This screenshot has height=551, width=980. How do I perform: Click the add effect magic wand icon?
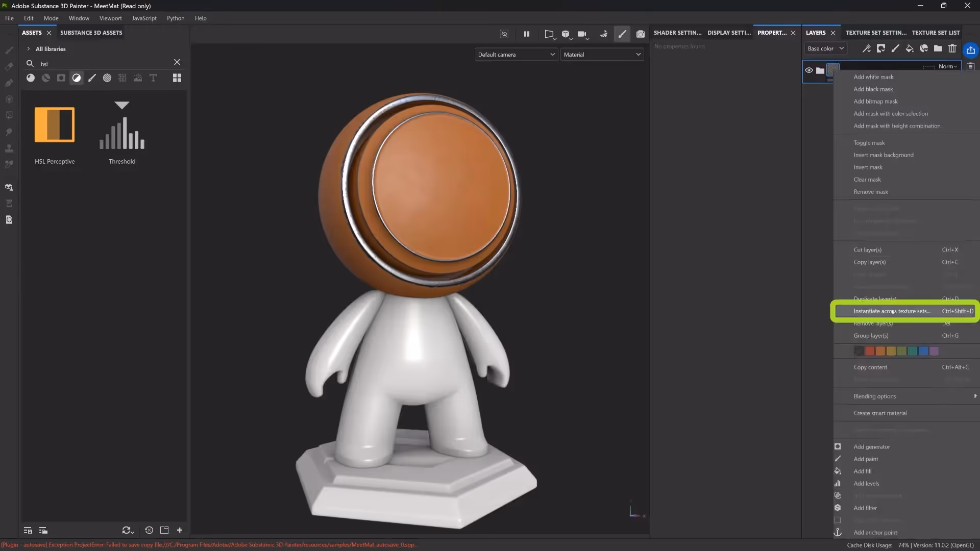[867, 48]
